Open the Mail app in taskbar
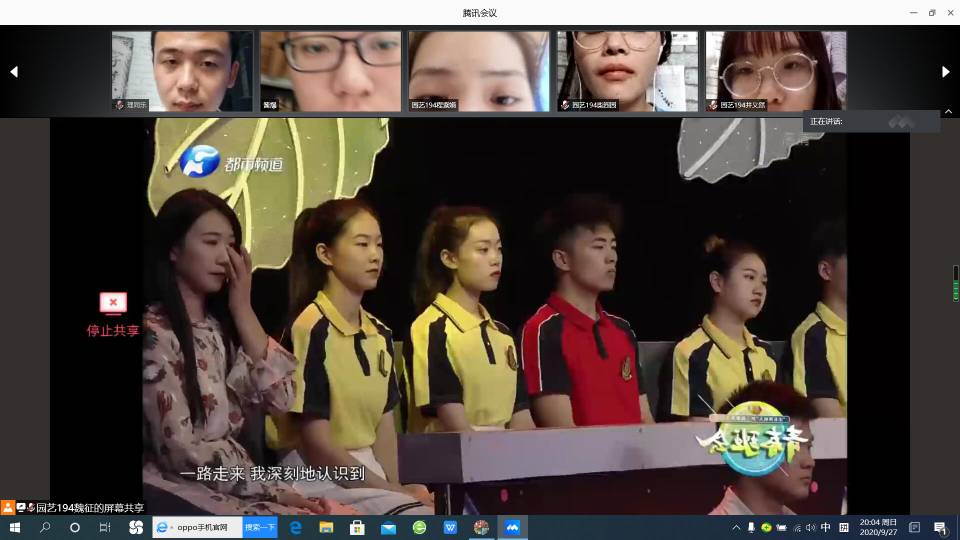The width and height of the screenshot is (960, 540). click(388, 527)
